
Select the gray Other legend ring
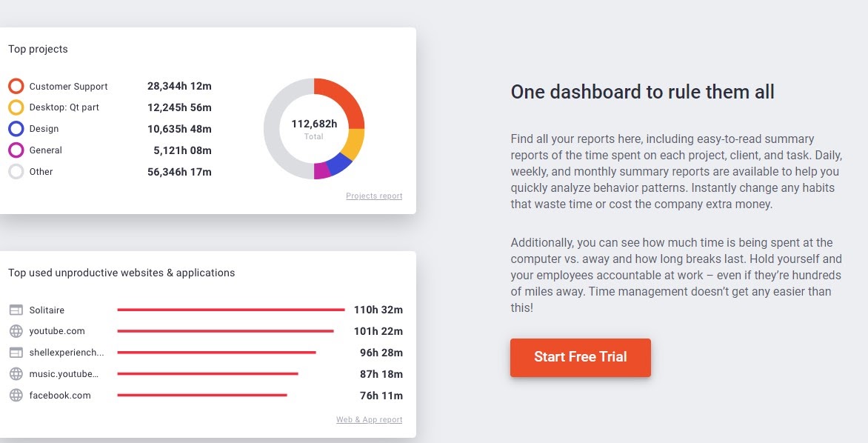(16, 172)
